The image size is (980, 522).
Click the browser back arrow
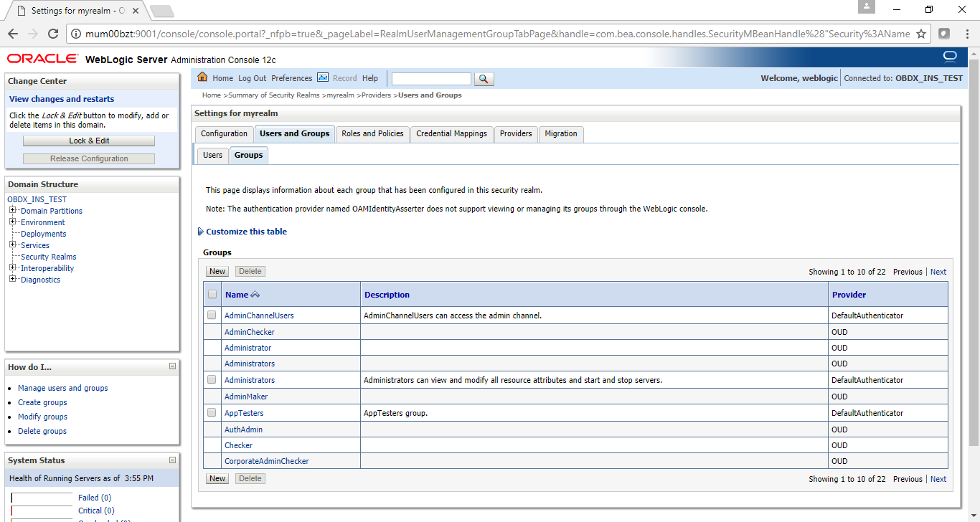(x=13, y=34)
